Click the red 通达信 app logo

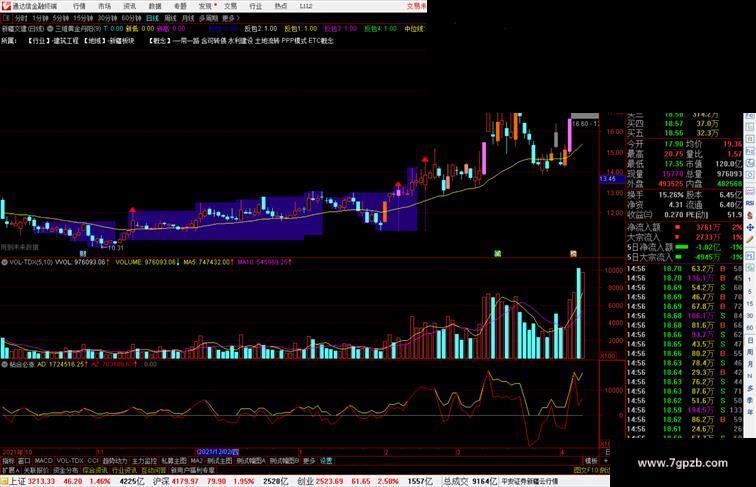6,6
